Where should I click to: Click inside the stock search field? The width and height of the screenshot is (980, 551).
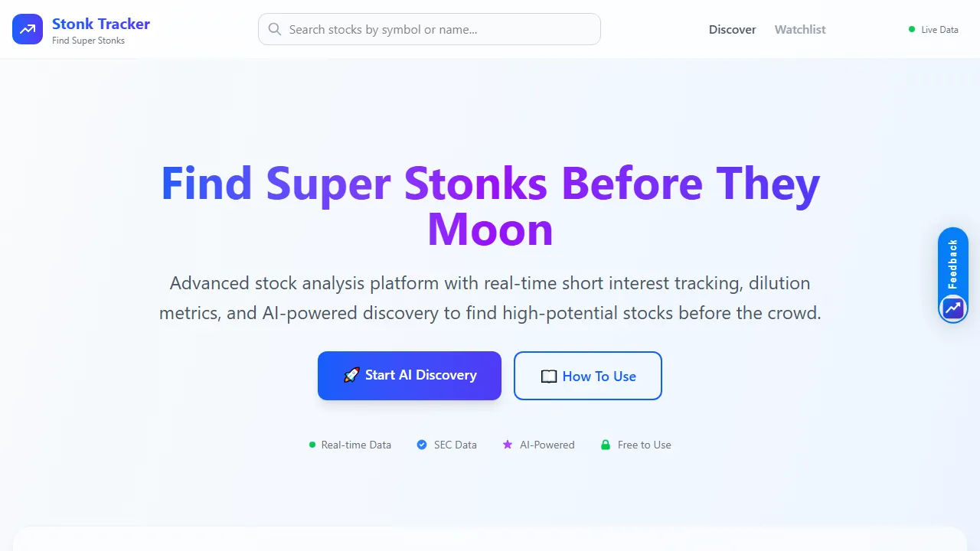pyautogui.click(x=429, y=29)
